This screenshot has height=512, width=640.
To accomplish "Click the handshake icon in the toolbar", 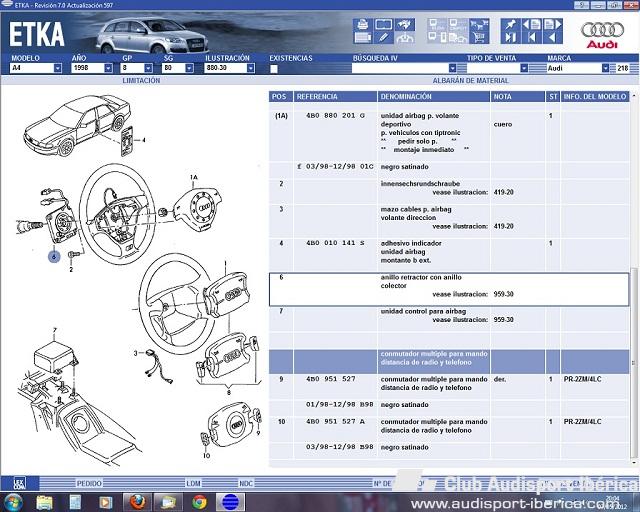I will tap(404, 24).
